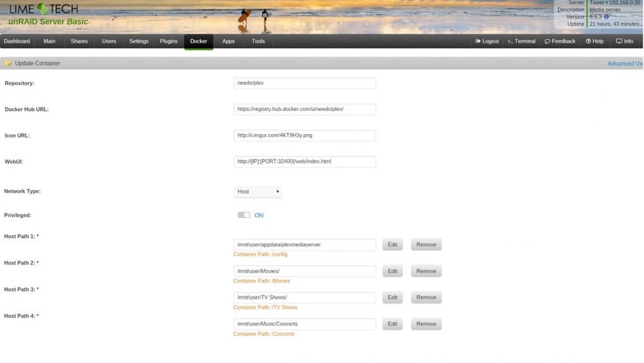This screenshot has width=644, height=363.
Task: Focus the Icon URL input
Action: pyautogui.click(x=305, y=135)
